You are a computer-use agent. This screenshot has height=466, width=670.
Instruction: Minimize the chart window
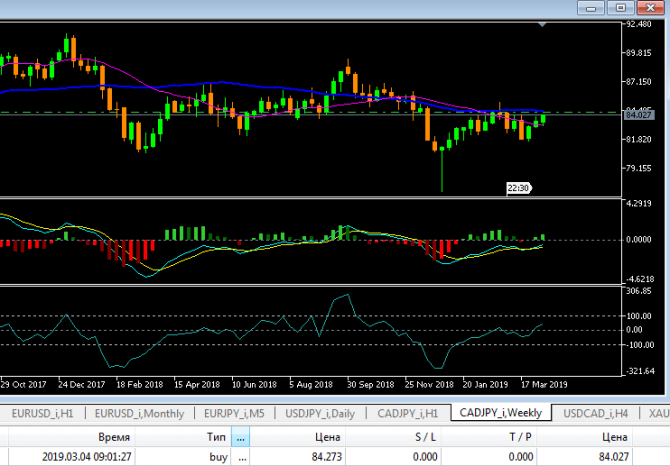pos(591,8)
